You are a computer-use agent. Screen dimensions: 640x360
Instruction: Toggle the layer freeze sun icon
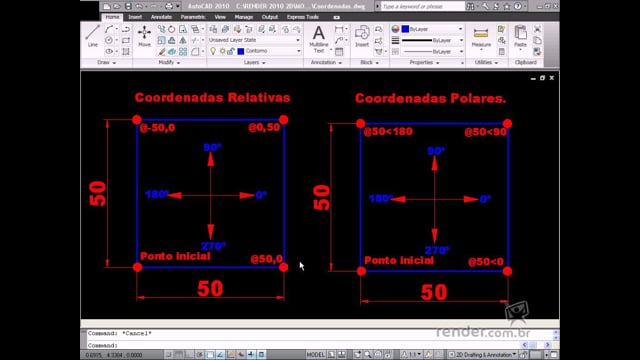point(222,51)
